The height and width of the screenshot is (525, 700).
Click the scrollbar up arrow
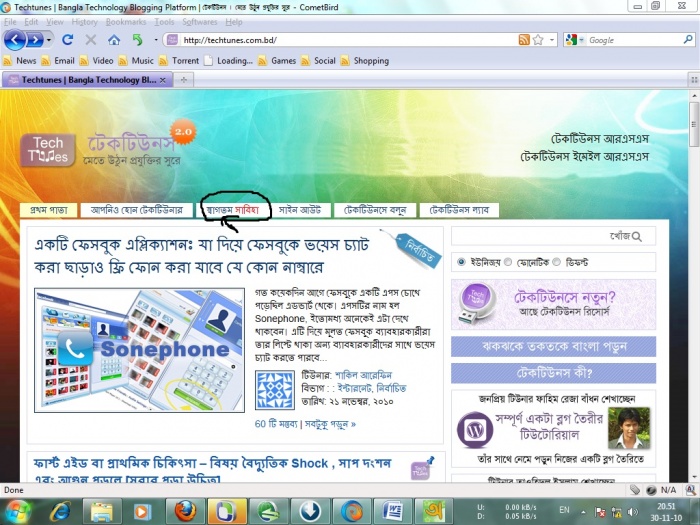click(694, 95)
